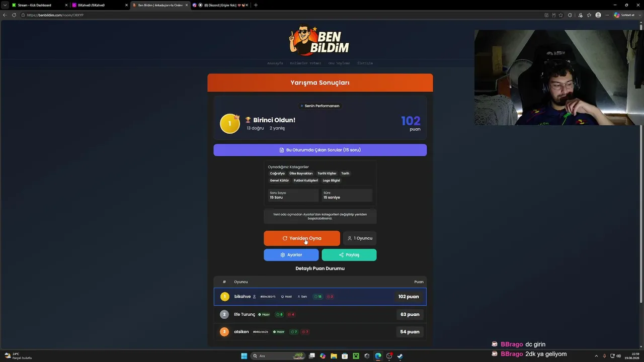The image size is (644, 362).
Task: Click the Ülke Bayrakları category tag
Action: coord(301,173)
